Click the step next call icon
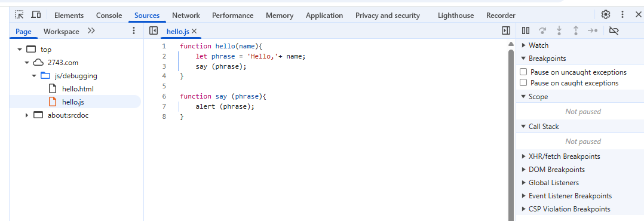Image resolution: width=644 pixels, height=221 pixels. click(x=593, y=31)
